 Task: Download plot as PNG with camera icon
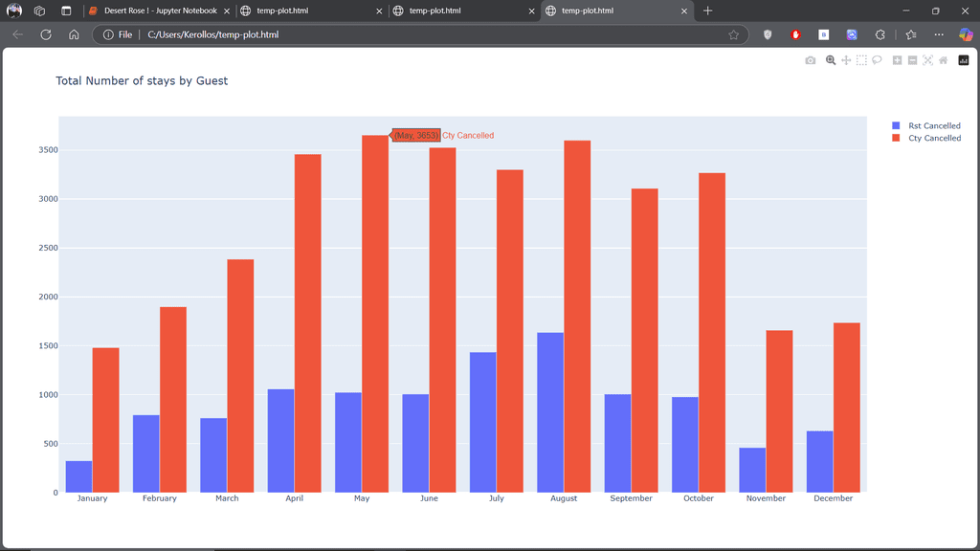[x=810, y=60]
